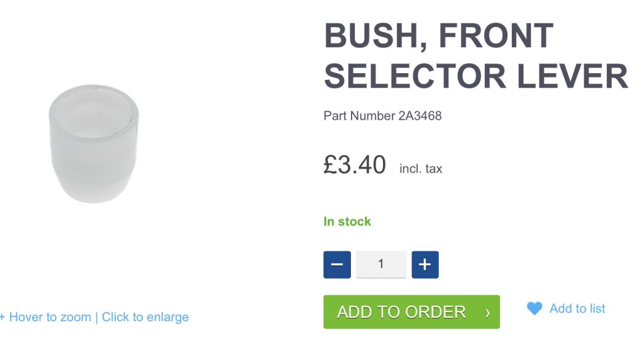Click the blue heart icon
This screenshot has width=644, height=347.
(x=535, y=309)
